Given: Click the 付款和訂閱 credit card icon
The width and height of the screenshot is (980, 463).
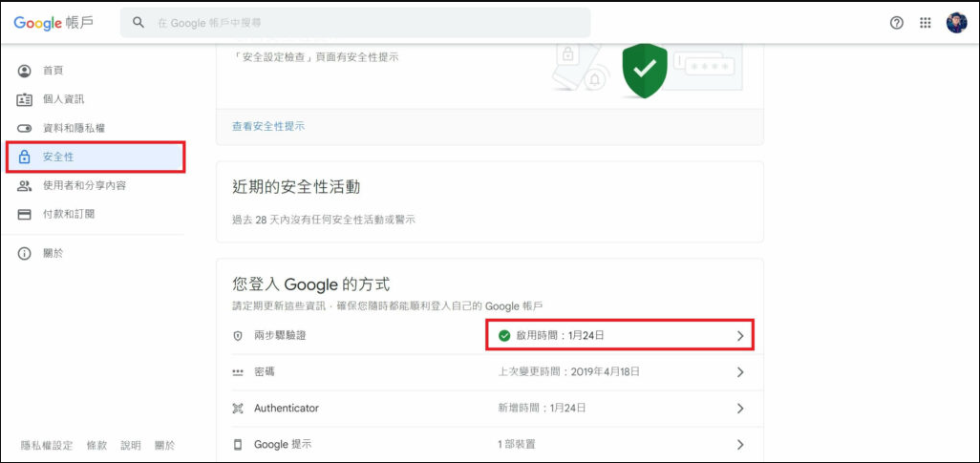Looking at the screenshot, I should (25, 215).
